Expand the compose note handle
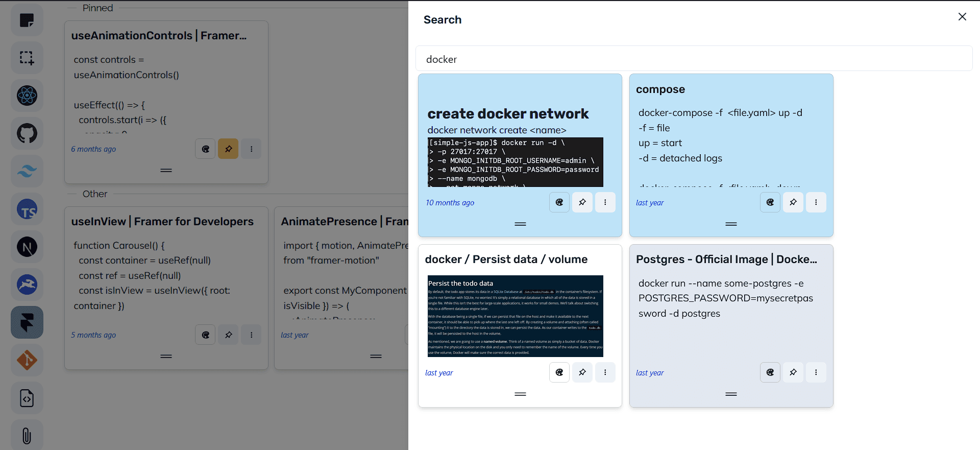This screenshot has height=450, width=980. 731,224
